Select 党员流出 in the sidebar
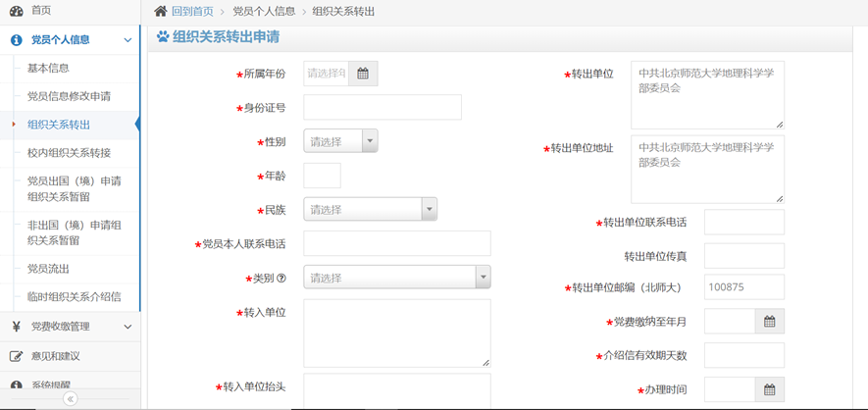This screenshot has width=868, height=410. click(48, 269)
